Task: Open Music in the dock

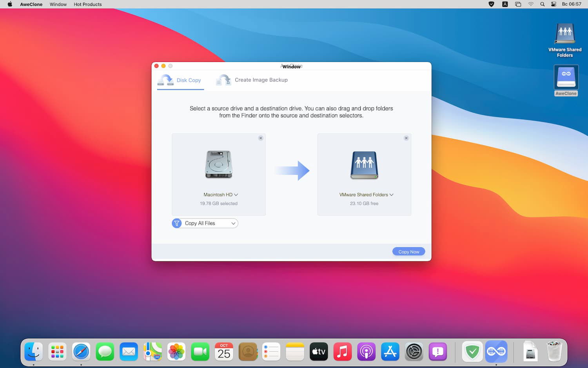Action: 343,352
